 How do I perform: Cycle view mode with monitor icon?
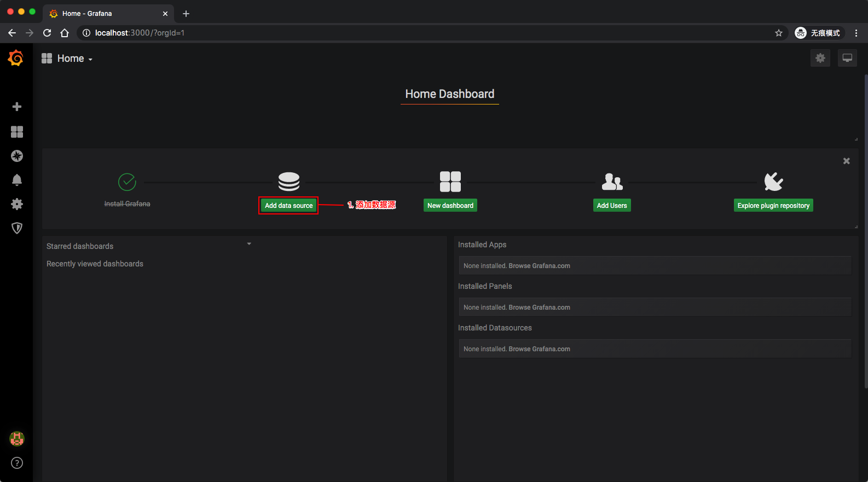pos(847,58)
